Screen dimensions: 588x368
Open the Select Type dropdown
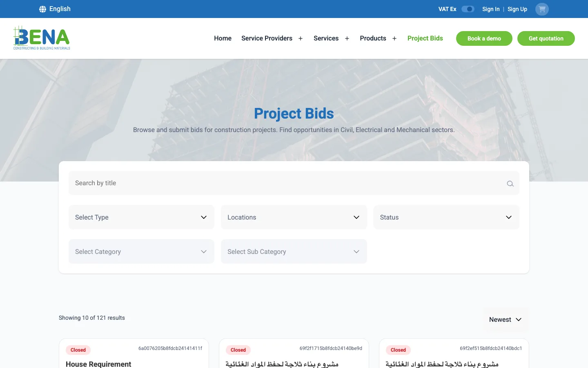[x=141, y=217]
